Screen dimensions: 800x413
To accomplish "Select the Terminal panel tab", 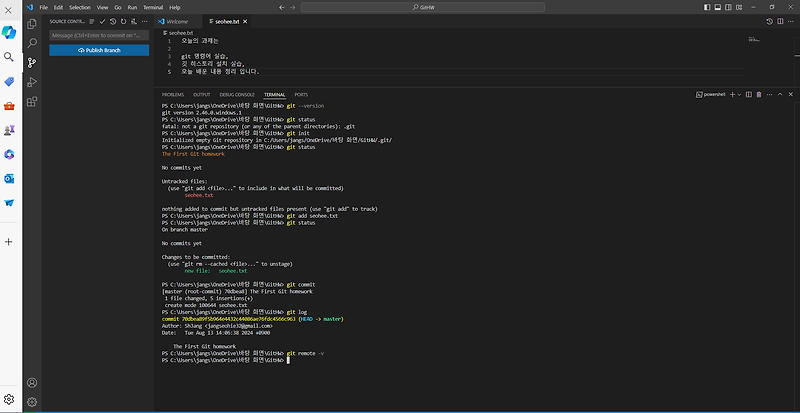I will 274,95.
